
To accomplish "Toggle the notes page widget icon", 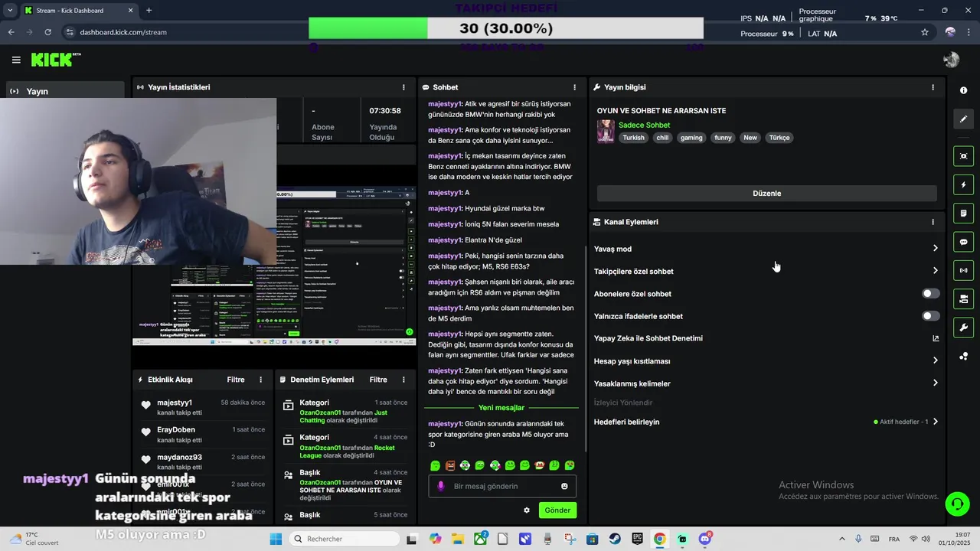I will pos(963,213).
